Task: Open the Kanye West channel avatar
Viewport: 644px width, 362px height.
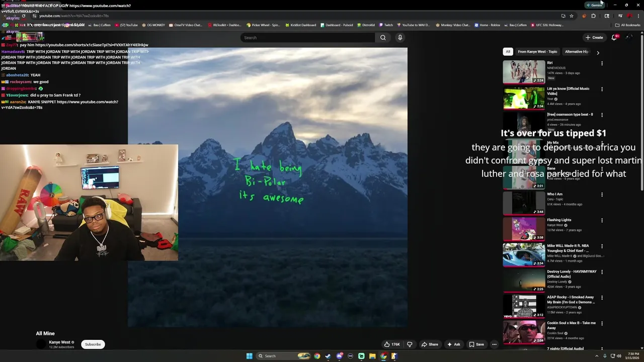Action: pos(41,344)
